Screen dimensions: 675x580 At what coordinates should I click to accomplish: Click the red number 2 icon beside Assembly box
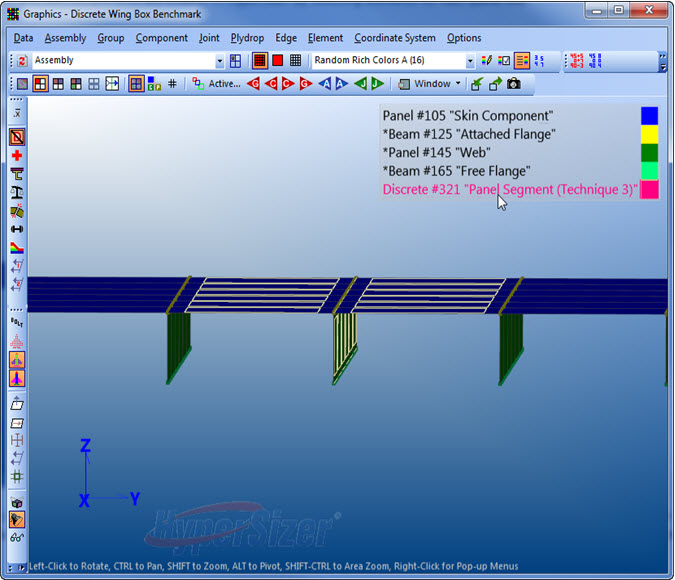click(22, 61)
